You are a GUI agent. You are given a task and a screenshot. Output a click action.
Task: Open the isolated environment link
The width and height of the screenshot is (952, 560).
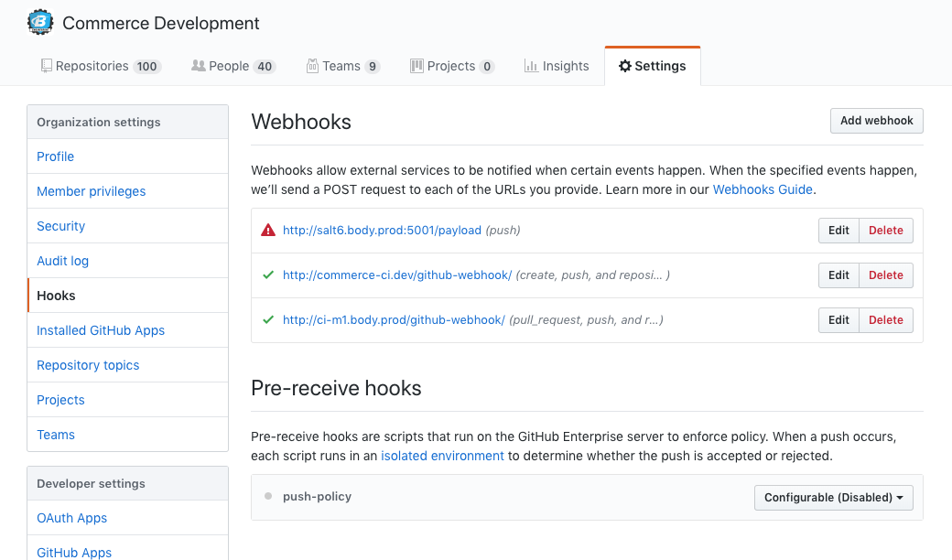click(x=442, y=456)
